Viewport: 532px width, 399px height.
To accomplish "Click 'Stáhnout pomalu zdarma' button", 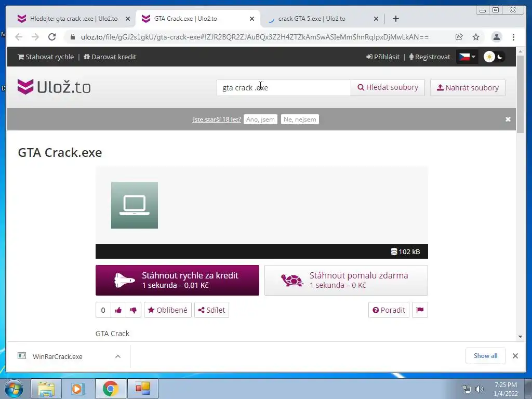I will click(x=346, y=280).
